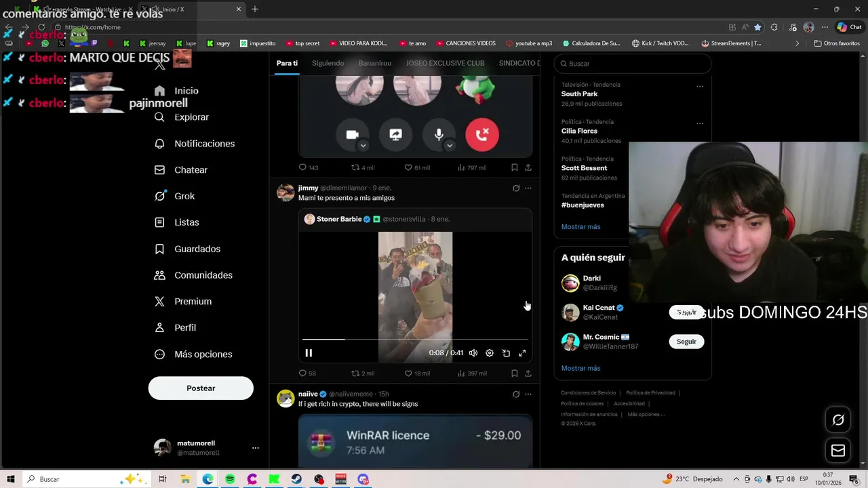Open Premium subscription page
Screen dimensions: 868x488
183,302
